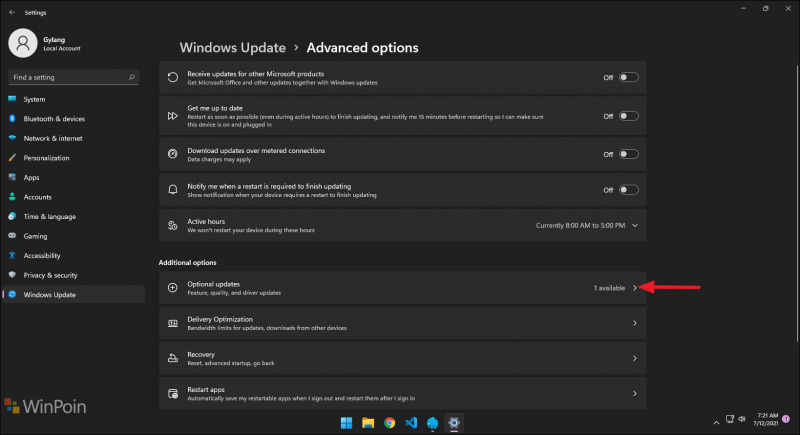The image size is (800, 435).
Task: Enable the Get me up to date switch
Action: 629,116
